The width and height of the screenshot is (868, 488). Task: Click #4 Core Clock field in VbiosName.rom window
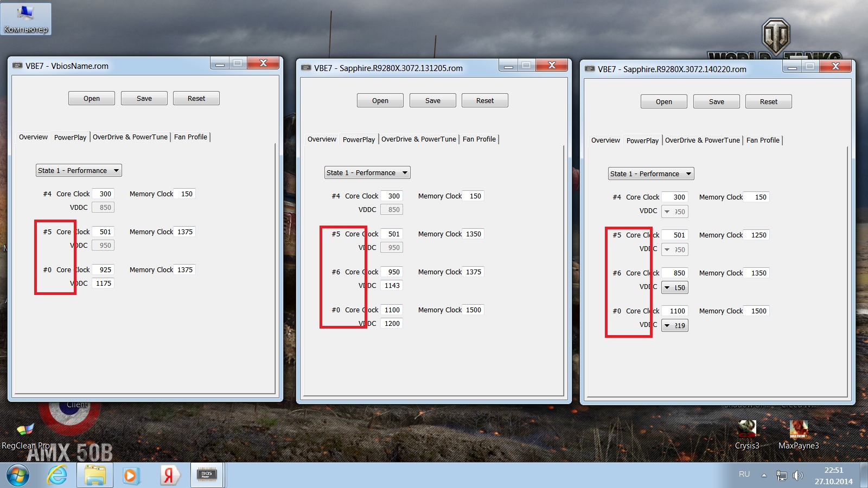[103, 194]
